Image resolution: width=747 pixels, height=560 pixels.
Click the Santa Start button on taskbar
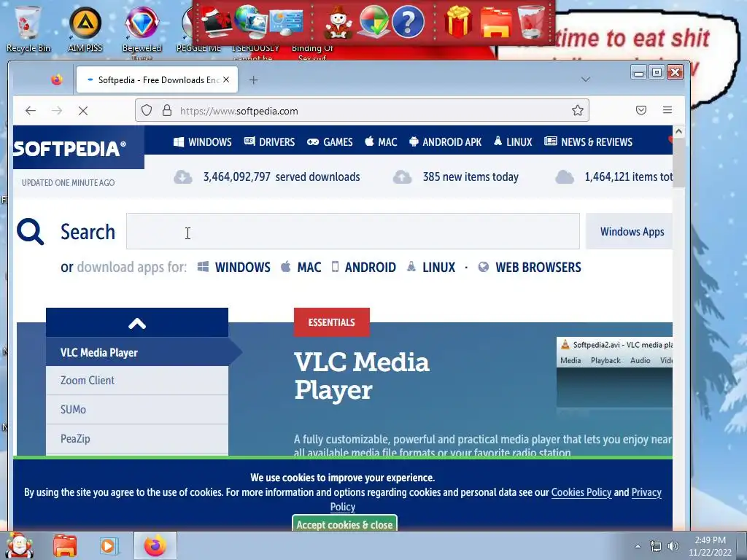coord(19,545)
